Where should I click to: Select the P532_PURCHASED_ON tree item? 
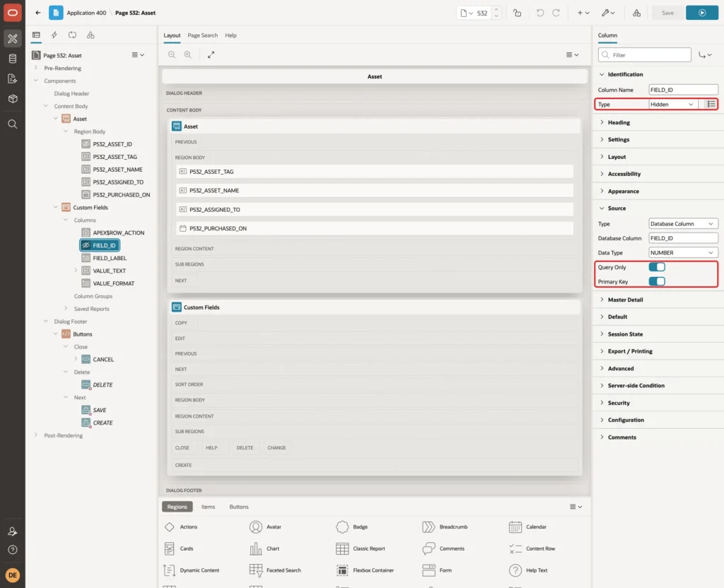pyautogui.click(x=122, y=195)
